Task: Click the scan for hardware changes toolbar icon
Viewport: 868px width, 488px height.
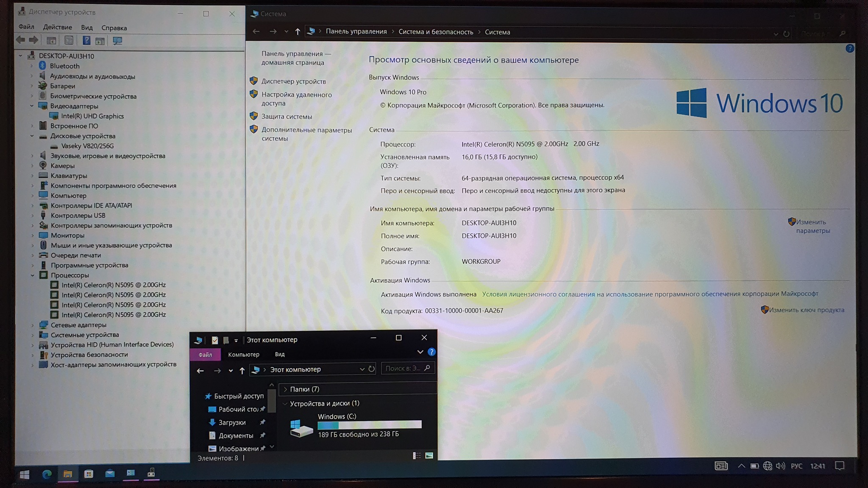Action: point(117,41)
